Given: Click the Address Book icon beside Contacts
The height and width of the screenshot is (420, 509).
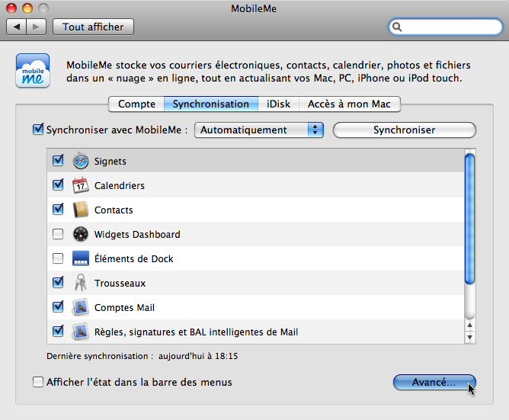Looking at the screenshot, I should tap(81, 210).
